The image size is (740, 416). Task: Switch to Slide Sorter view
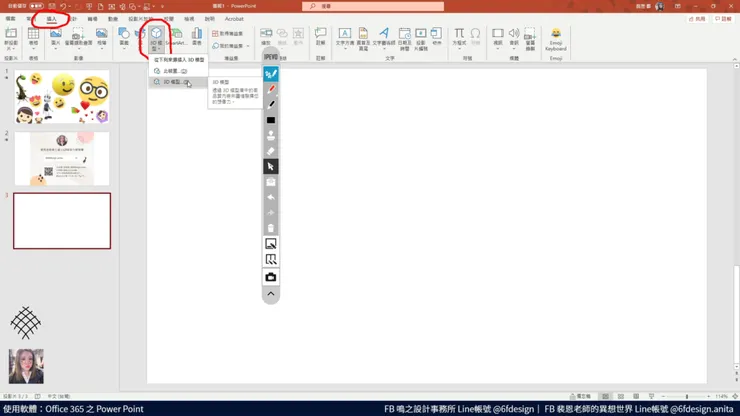coord(621,396)
